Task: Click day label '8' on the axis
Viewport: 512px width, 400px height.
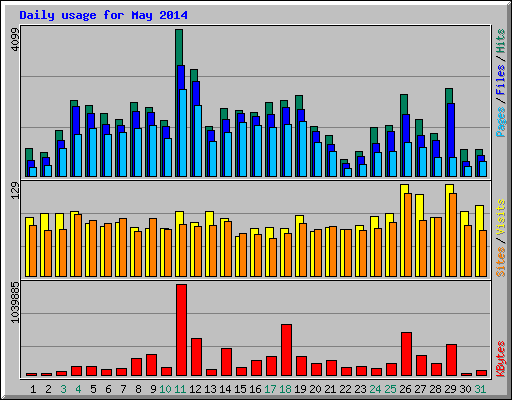Action: coord(138,389)
